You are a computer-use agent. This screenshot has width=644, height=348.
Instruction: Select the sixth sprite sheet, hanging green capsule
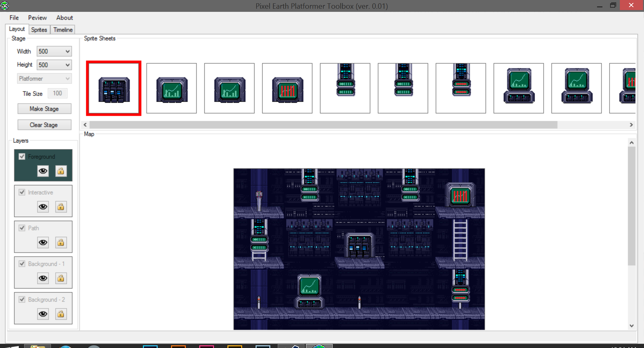click(x=403, y=88)
